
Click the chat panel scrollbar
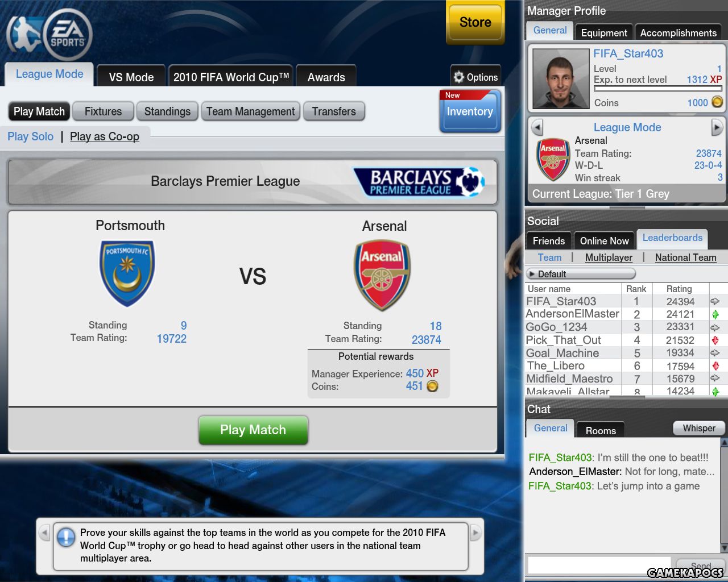724,494
